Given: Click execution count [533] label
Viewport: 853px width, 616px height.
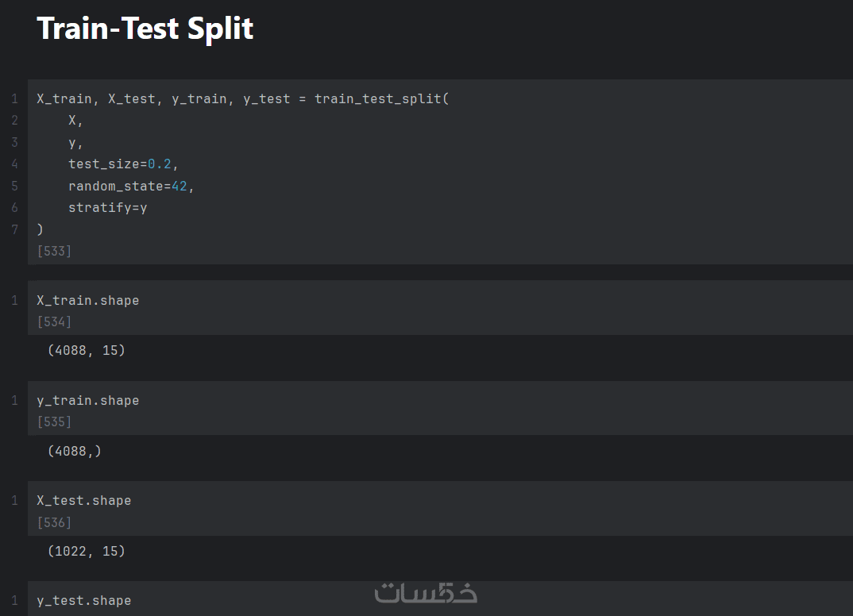Looking at the screenshot, I should click(x=54, y=251).
